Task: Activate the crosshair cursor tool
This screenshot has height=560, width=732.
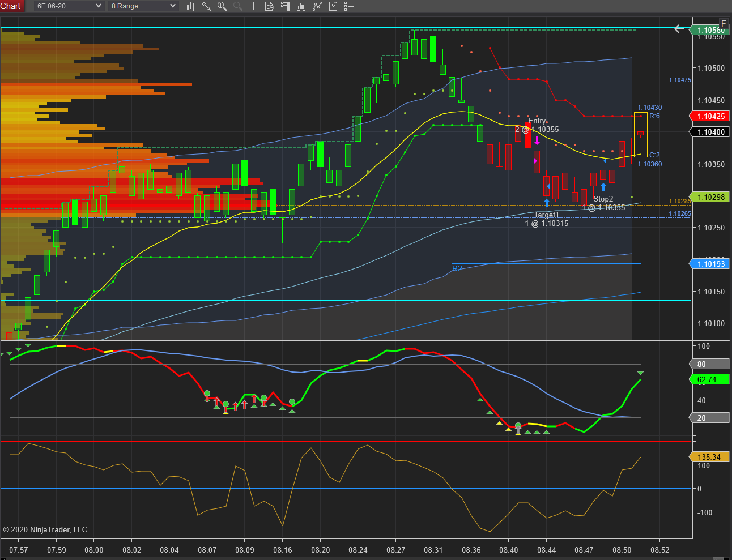Action: 253,6
